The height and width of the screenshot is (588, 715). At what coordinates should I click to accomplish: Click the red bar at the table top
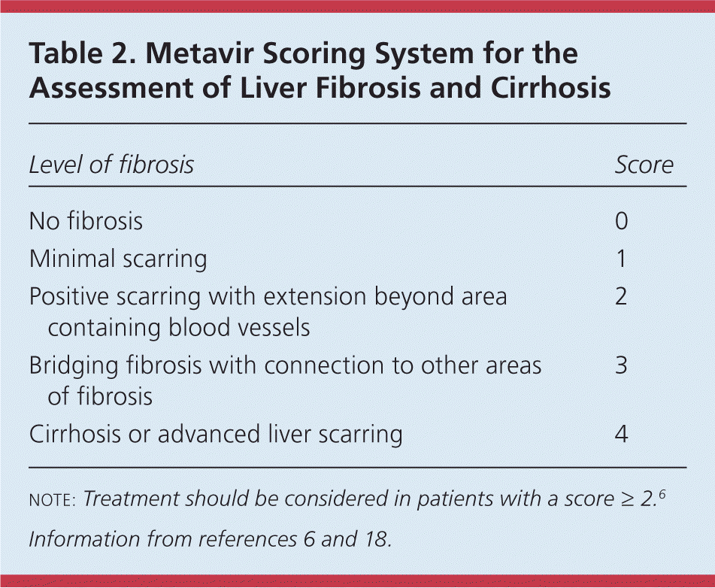pyautogui.click(x=357, y=6)
